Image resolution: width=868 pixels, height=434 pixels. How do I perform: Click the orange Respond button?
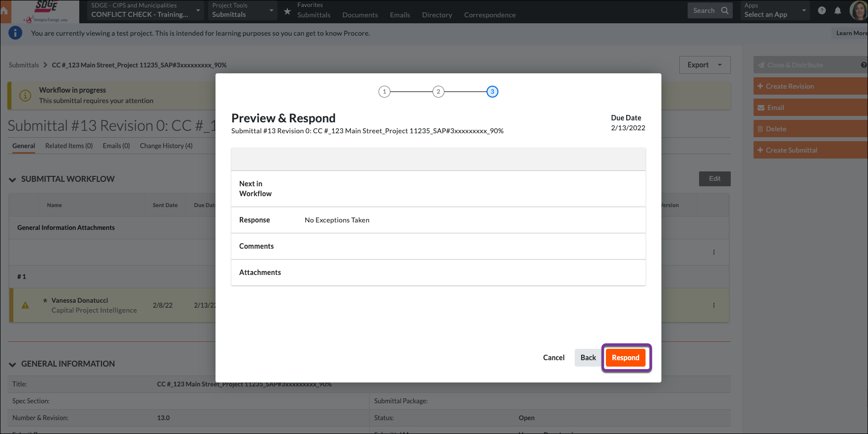coord(625,358)
